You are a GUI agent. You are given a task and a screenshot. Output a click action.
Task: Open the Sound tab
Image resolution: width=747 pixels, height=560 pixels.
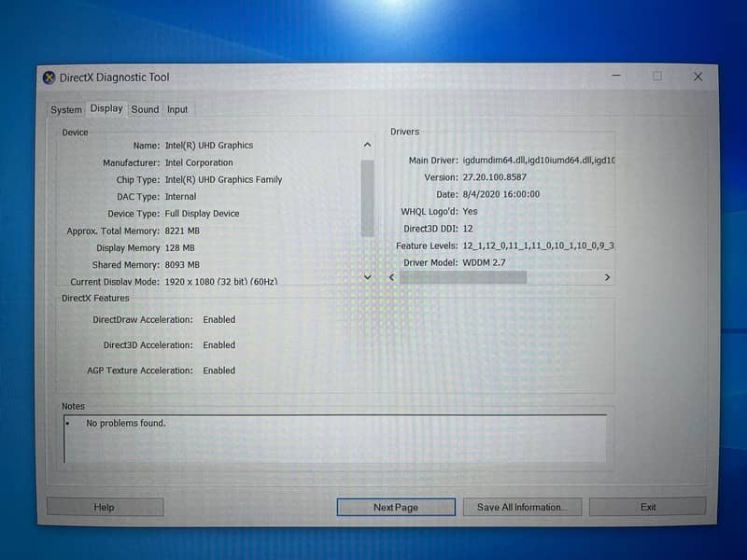point(145,109)
